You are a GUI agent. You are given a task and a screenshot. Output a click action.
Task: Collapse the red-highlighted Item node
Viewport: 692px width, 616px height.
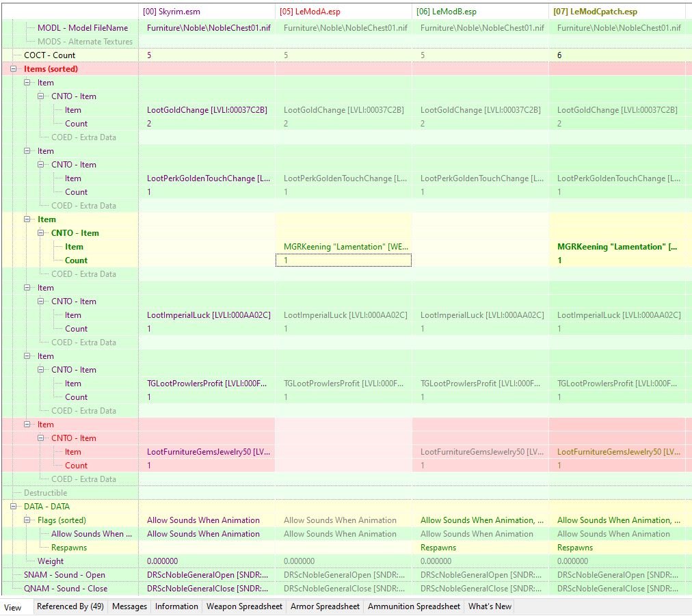(27, 424)
